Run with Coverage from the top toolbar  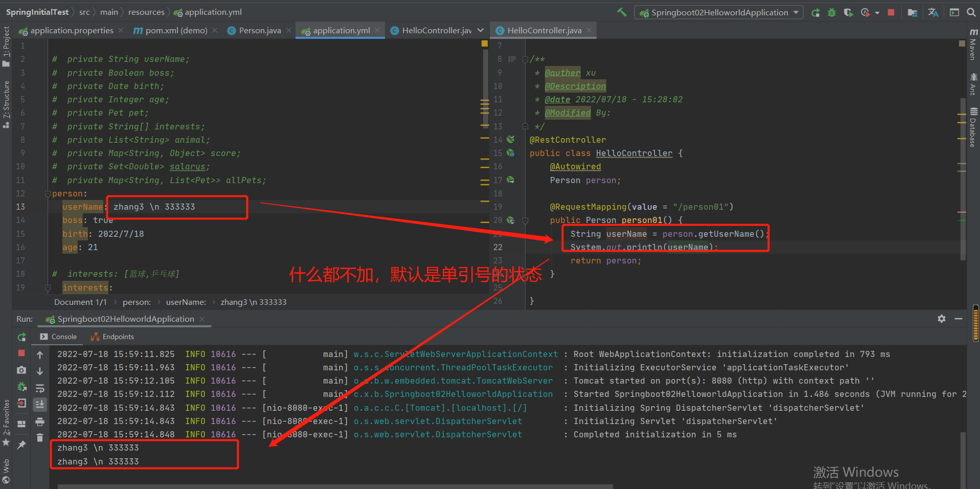848,12
